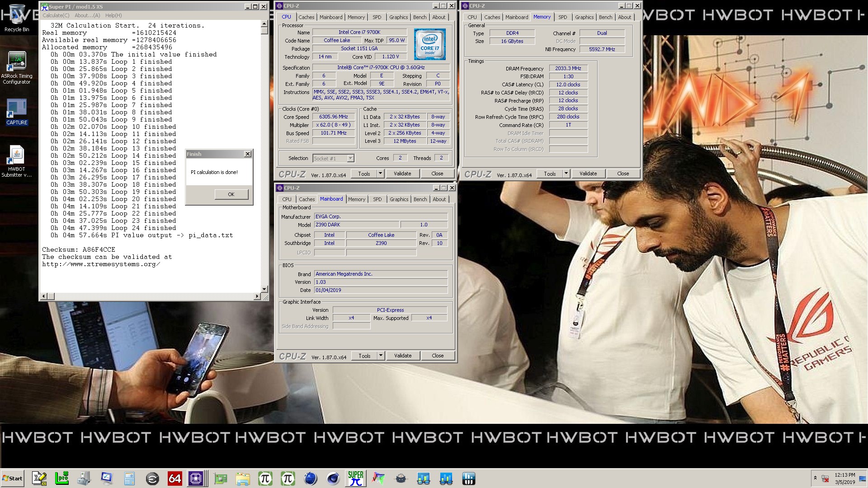
Task: Open Caches tab in CPU-Z Mainboard window
Action: (x=307, y=199)
